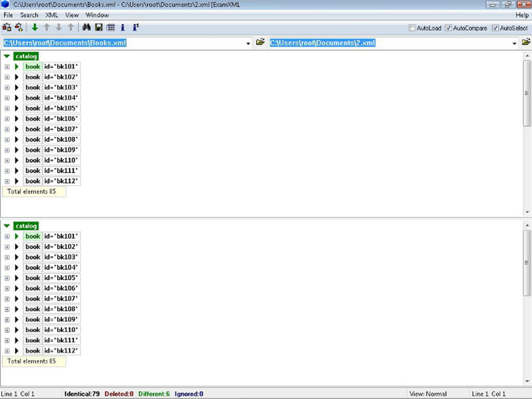Toggle the AutoLoad checkbox
Image resolution: width=532 pixels, height=399 pixels.
coord(412,28)
